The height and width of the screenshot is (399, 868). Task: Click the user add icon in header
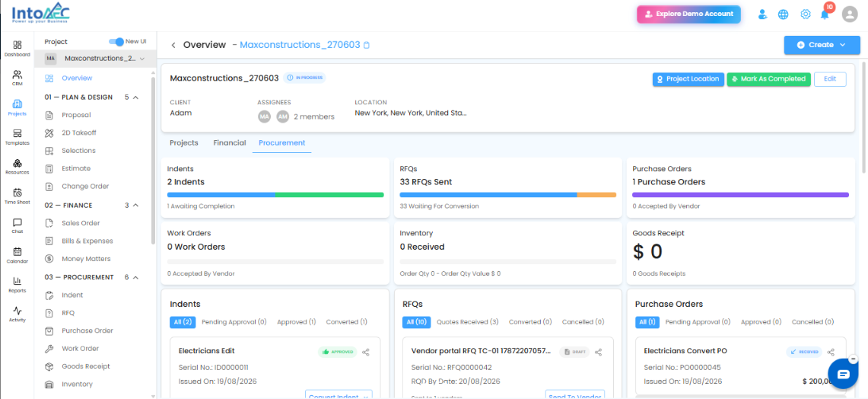[762, 14]
